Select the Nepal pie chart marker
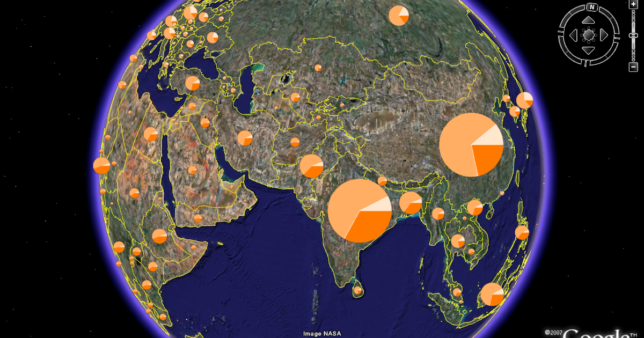 382,181
